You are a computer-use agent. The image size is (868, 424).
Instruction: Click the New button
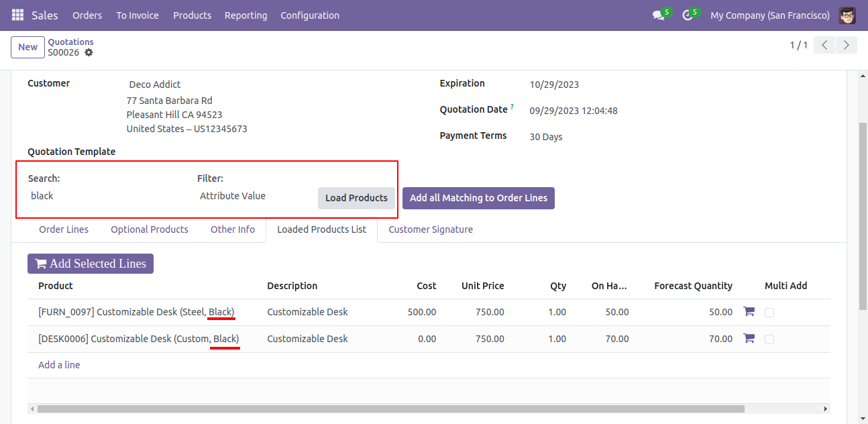point(28,47)
